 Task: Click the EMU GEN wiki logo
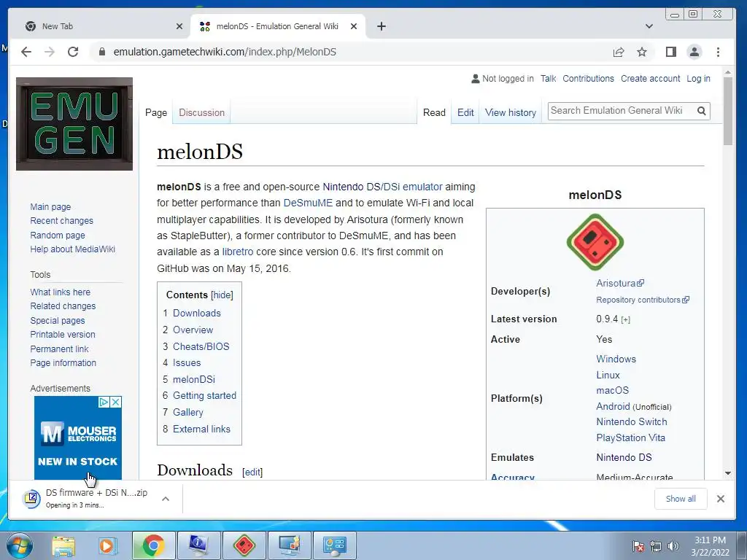(x=74, y=124)
